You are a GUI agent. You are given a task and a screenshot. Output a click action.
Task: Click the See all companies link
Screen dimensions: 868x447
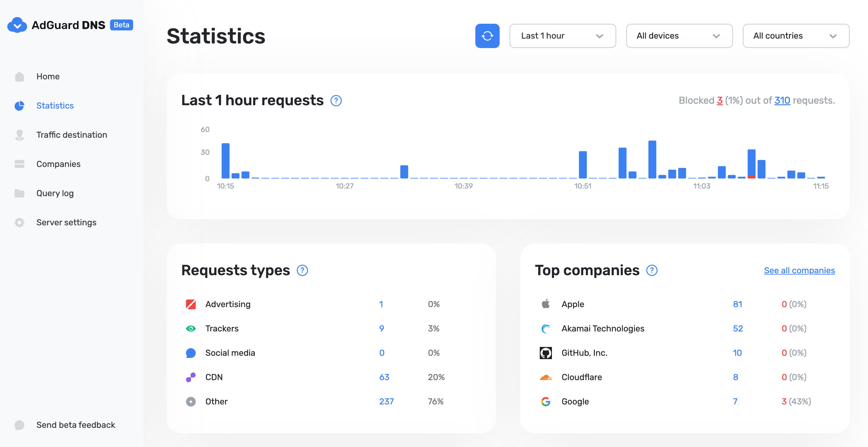click(x=799, y=270)
